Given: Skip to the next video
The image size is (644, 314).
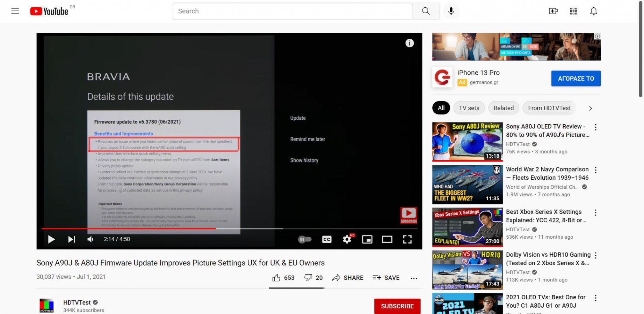Looking at the screenshot, I should 71,239.
